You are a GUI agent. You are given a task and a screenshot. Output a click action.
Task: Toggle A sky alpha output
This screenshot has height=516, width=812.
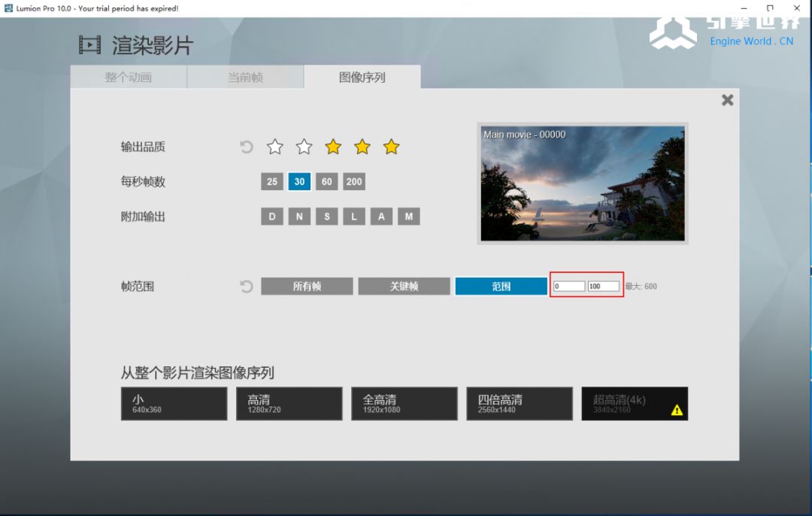pyautogui.click(x=382, y=217)
